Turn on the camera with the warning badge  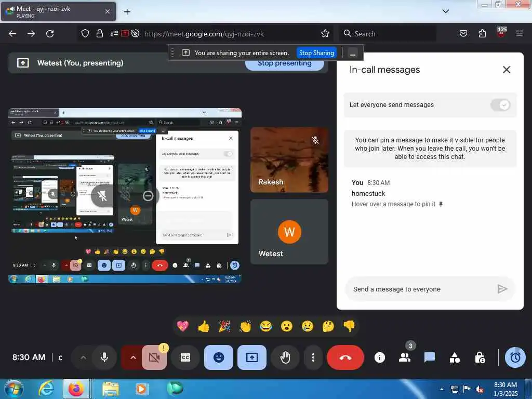point(154,357)
